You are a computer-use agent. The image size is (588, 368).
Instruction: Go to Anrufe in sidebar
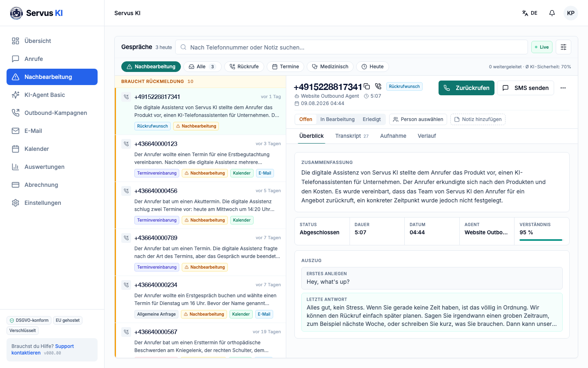[52, 59]
